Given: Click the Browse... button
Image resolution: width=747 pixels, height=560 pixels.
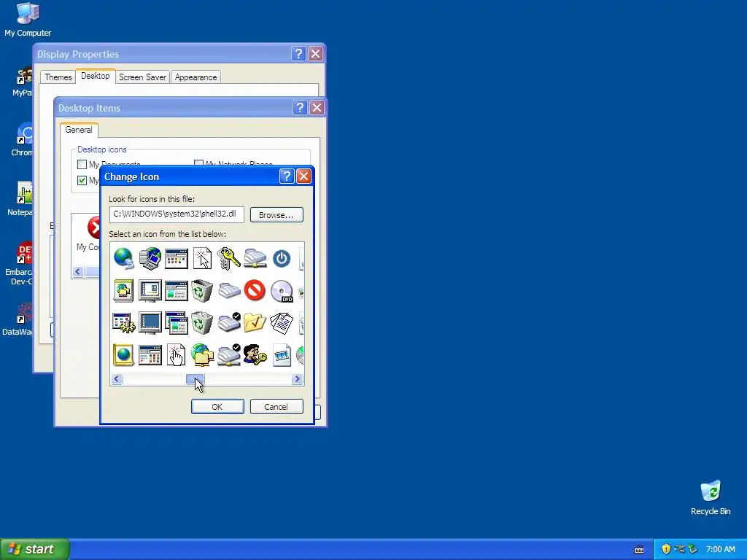Looking at the screenshot, I should pos(276,215).
